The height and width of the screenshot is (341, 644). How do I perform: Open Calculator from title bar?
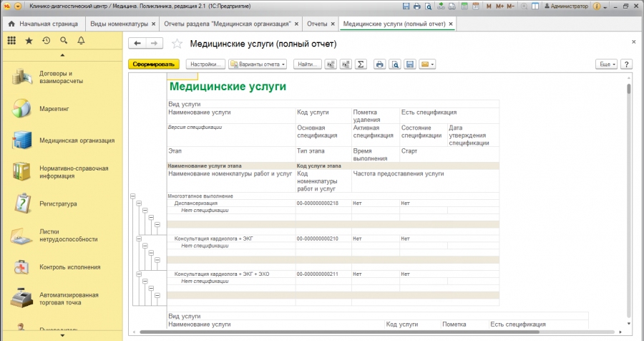(x=464, y=6)
